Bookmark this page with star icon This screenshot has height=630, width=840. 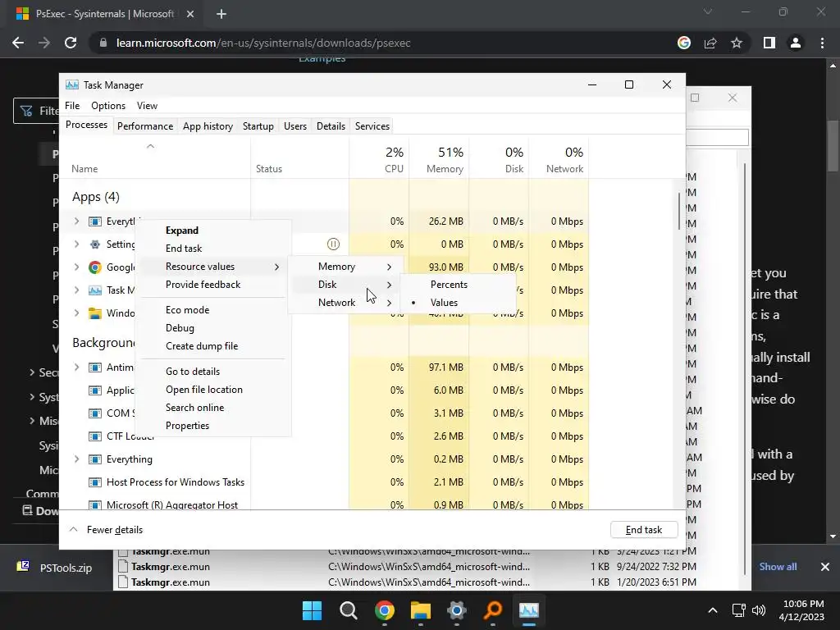pyautogui.click(x=737, y=43)
